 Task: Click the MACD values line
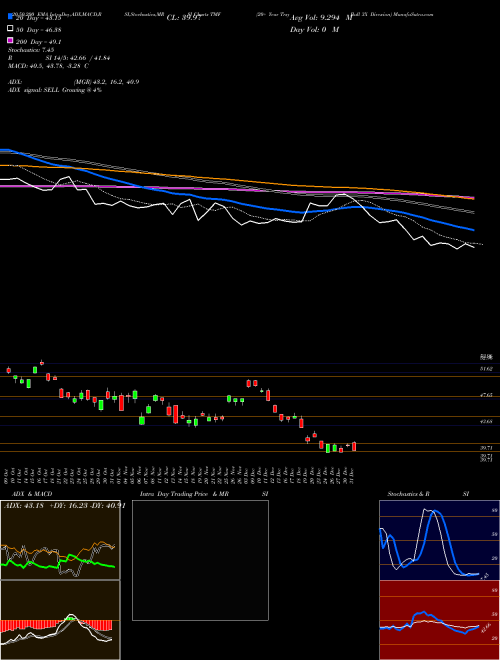pyautogui.click(x=48, y=66)
